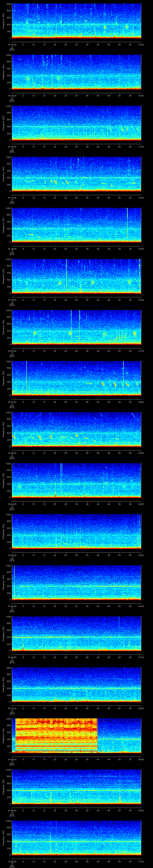This screenshot has width=153, height=868.
Task: Click the 22:00 end time label
Action: pos(141,402)
